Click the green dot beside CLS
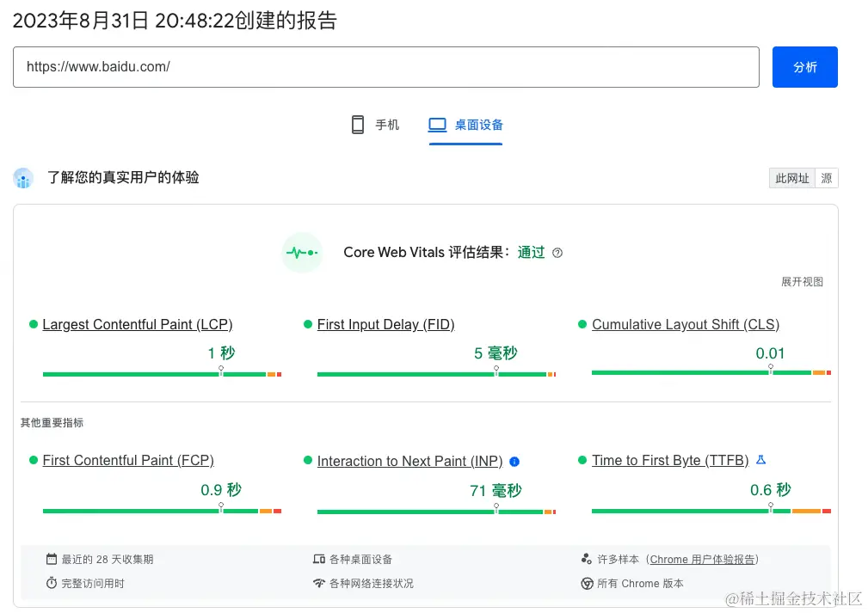 (582, 324)
